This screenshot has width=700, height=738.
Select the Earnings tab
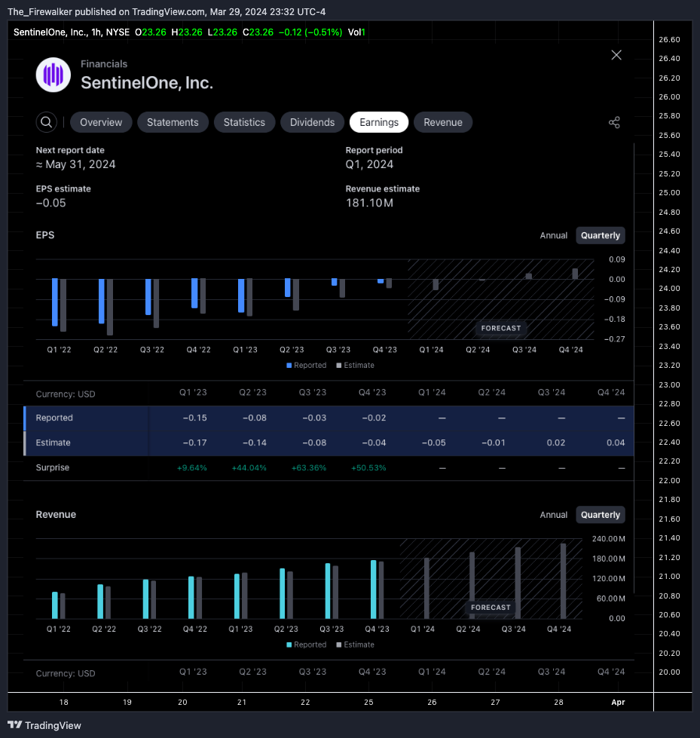[x=379, y=122]
